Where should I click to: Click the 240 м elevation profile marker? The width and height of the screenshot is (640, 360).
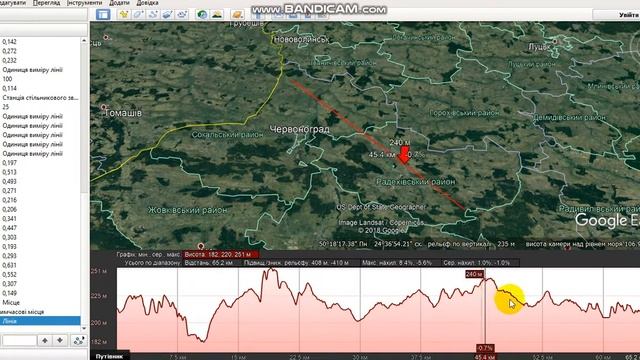coord(474,274)
